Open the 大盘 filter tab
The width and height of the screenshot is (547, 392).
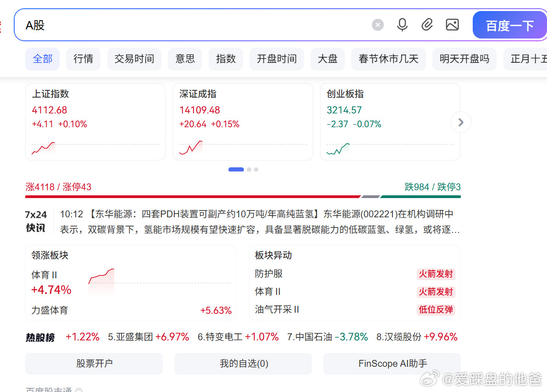(327, 59)
